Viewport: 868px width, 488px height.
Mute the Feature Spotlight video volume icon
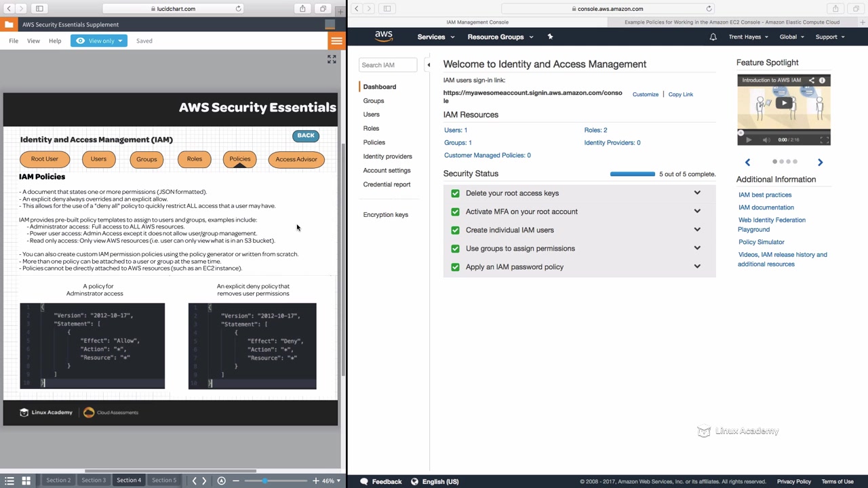[766, 140]
